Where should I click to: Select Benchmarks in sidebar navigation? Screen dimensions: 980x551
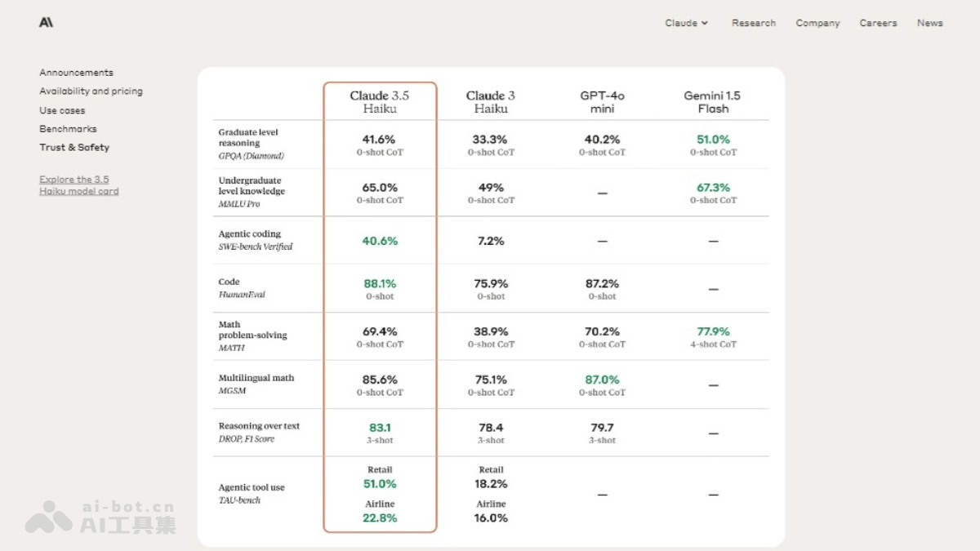pos(68,129)
